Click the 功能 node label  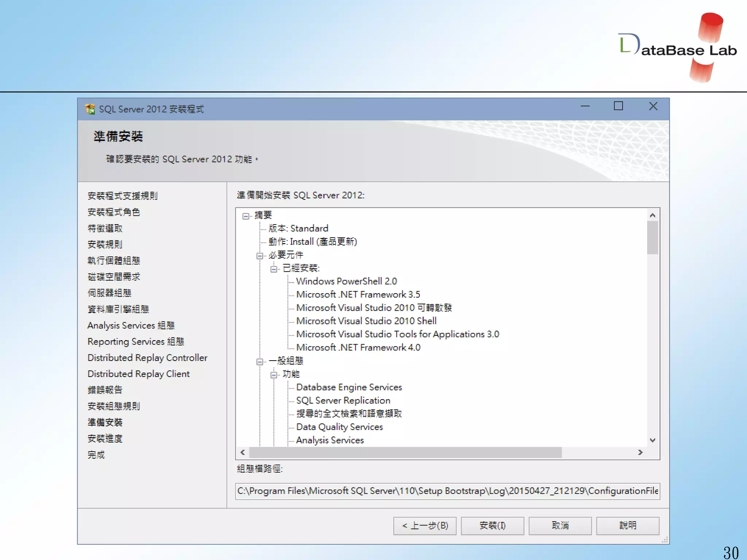(291, 374)
